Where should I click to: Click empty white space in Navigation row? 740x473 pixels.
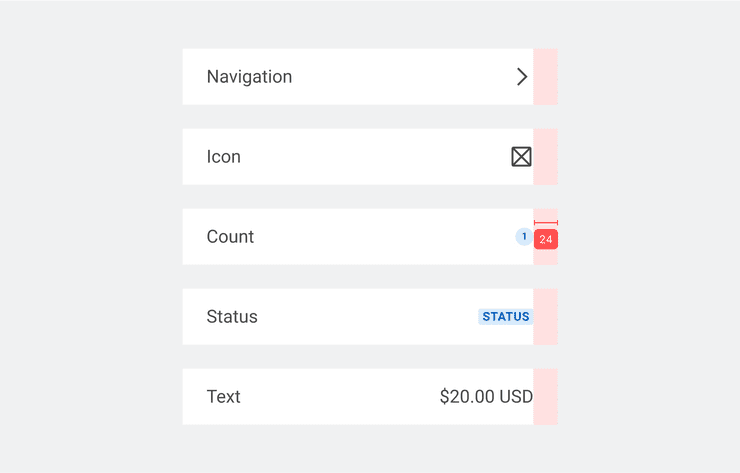pyautogui.click(x=400, y=77)
